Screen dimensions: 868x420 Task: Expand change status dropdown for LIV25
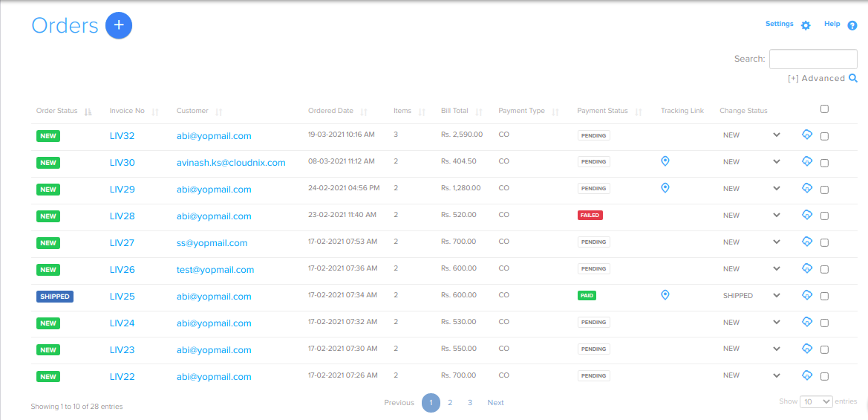pos(777,295)
